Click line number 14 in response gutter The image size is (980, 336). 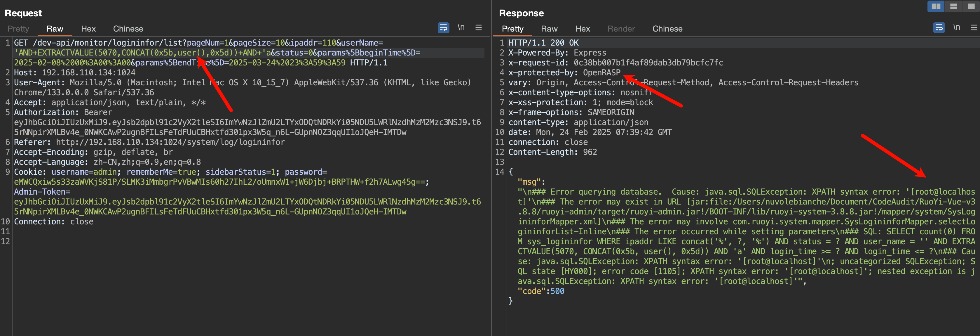click(x=500, y=172)
